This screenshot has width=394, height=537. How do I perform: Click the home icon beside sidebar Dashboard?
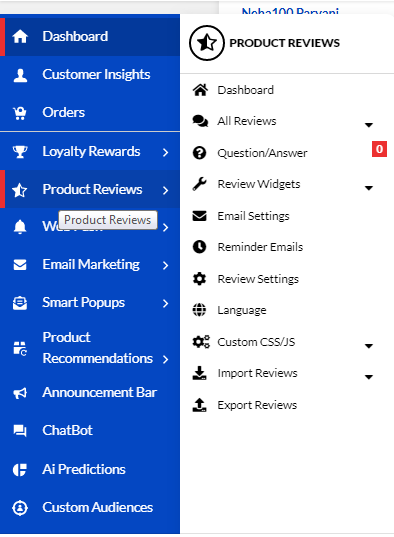click(20, 36)
